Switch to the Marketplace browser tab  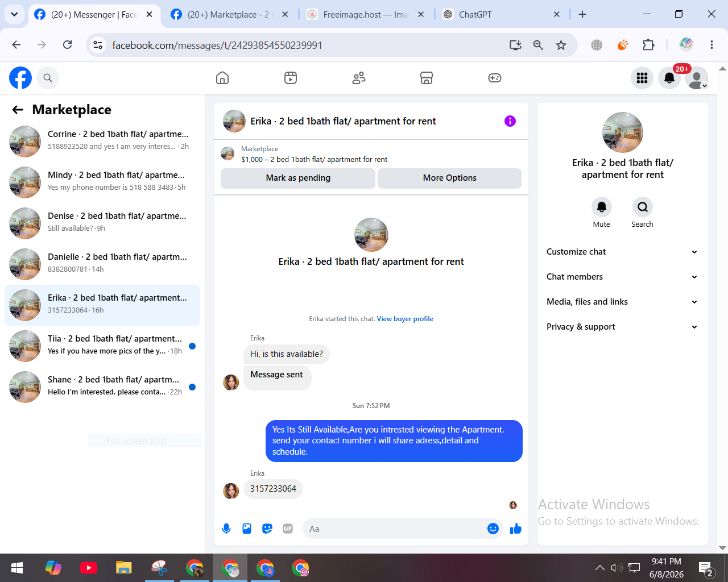[x=230, y=15]
